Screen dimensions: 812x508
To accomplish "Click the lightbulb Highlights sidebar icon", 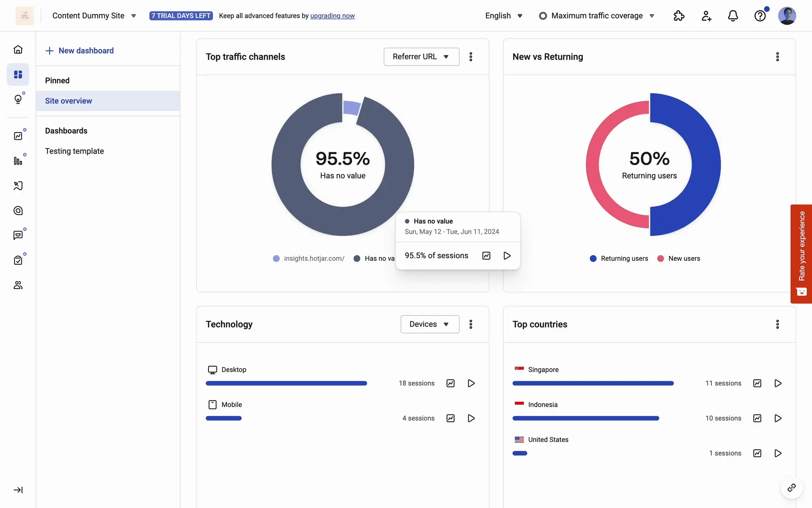I will tap(18, 99).
